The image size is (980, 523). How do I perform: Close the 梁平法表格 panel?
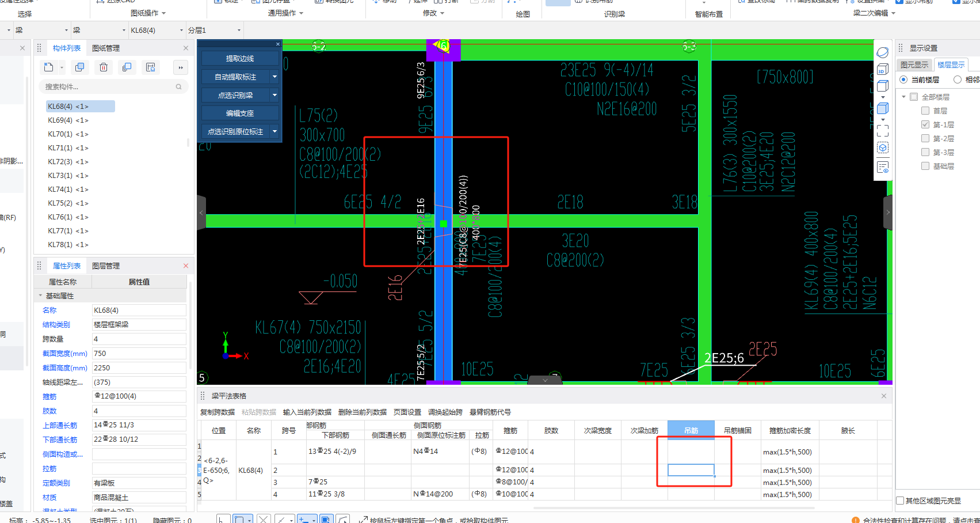pos(884,396)
